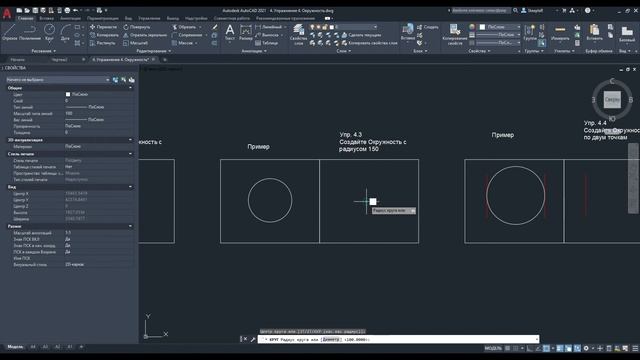The image size is (640, 360).
Task: Switch to the Модель layout tab
Action: (15, 347)
